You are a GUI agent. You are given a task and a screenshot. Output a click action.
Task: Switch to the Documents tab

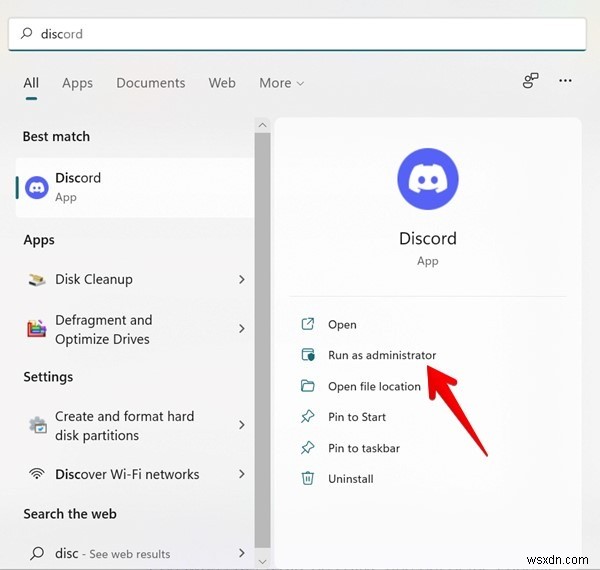tap(151, 83)
